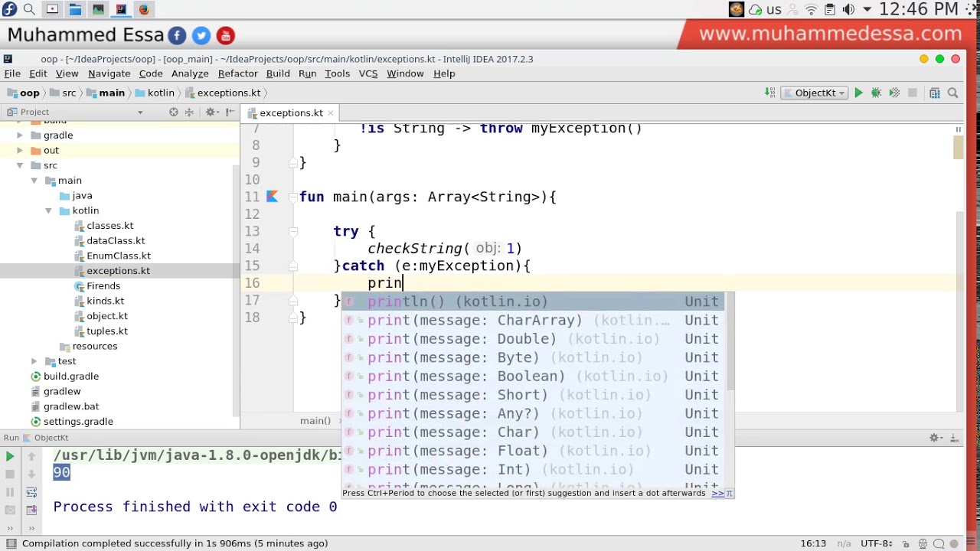Click scroll to end in Run console
Screen dimensions: 980x551
pyautogui.click(x=31, y=510)
